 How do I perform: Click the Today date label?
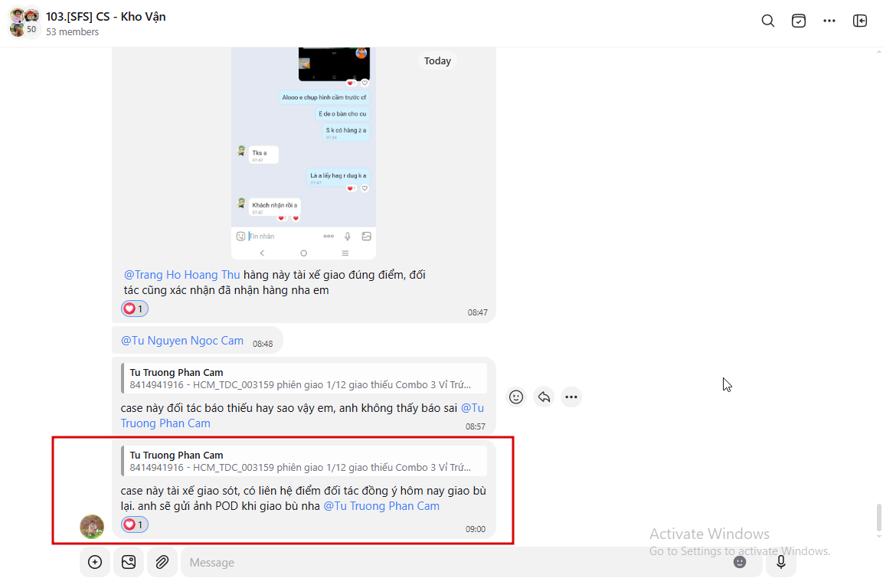click(437, 60)
